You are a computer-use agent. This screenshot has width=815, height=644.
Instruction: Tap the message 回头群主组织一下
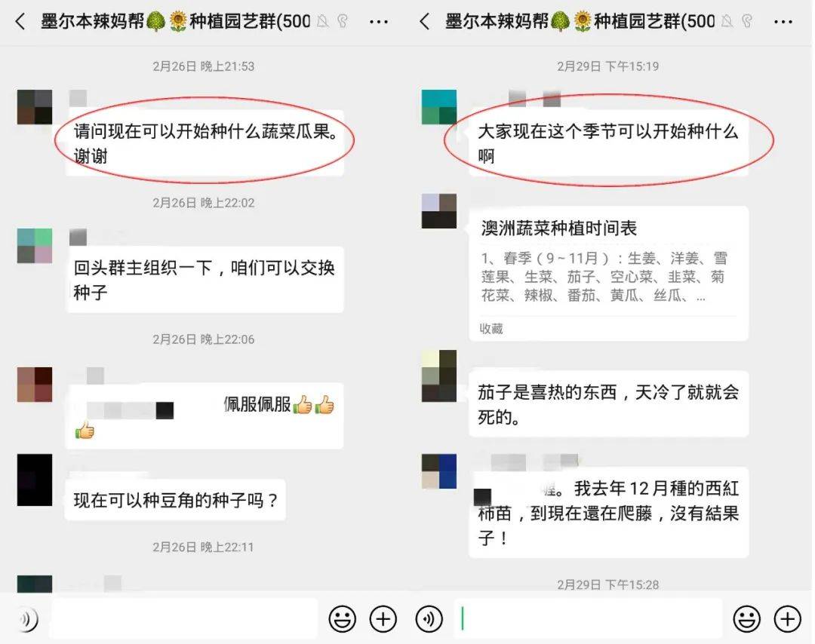click(205, 280)
